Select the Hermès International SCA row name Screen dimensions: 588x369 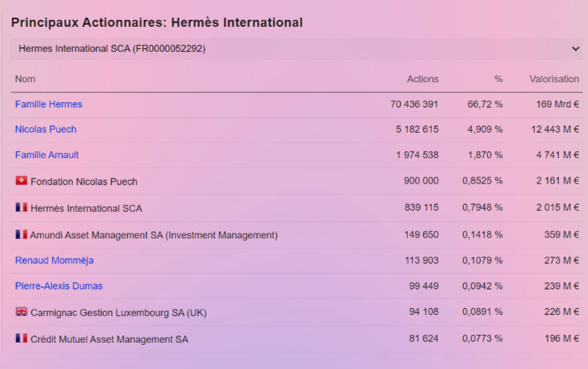coord(87,209)
